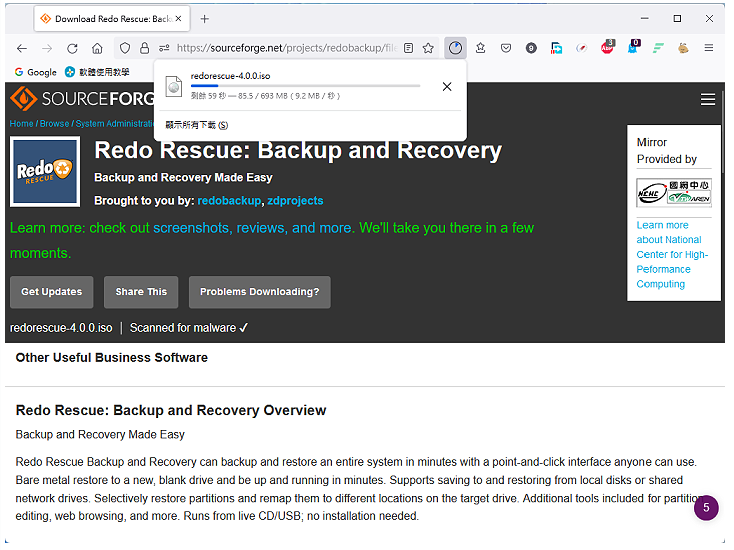734x550 pixels.
Task: Click the blue extension with 0 badge
Action: coord(633,47)
